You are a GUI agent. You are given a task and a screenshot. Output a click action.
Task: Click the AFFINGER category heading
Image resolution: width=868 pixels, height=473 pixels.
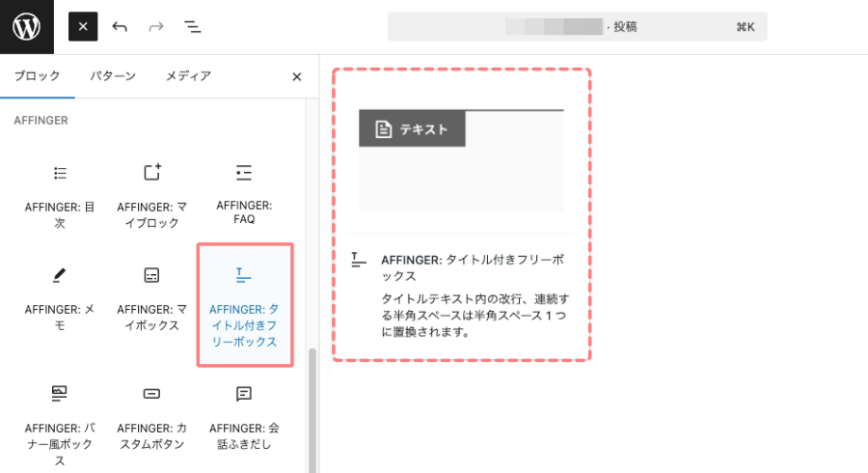(x=41, y=121)
